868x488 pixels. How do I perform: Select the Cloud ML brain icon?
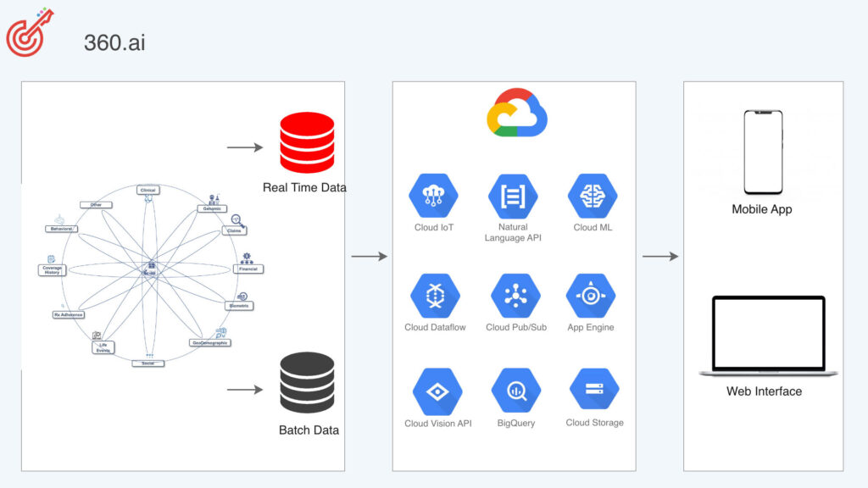point(593,196)
